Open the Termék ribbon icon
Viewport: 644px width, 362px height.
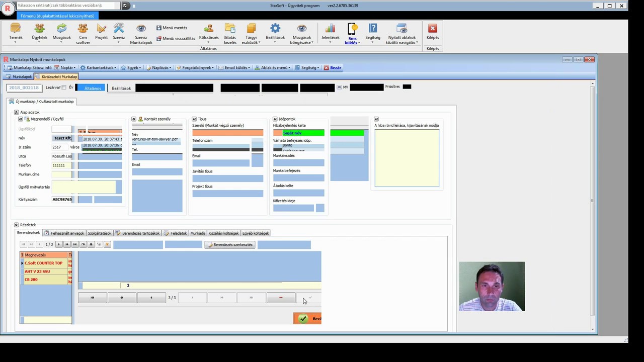click(16, 32)
